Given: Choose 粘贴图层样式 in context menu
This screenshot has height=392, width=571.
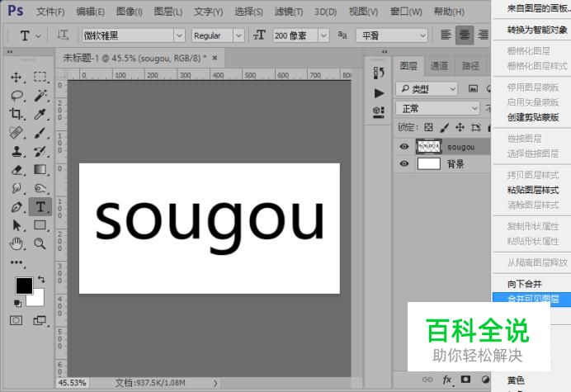Looking at the screenshot, I should click(533, 190).
